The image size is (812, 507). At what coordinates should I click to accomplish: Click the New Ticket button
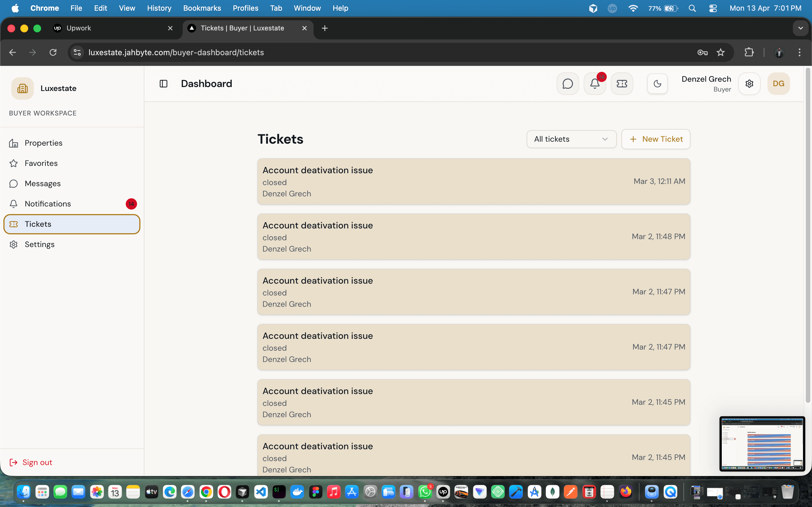coord(655,139)
